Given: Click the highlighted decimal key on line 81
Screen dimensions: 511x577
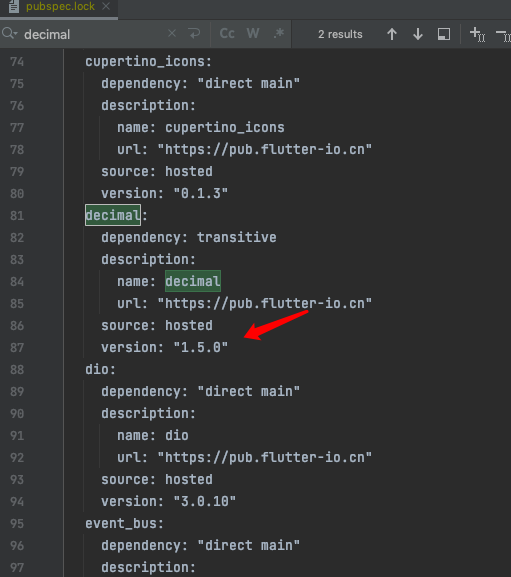Looking at the screenshot, I should pyautogui.click(x=113, y=215).
